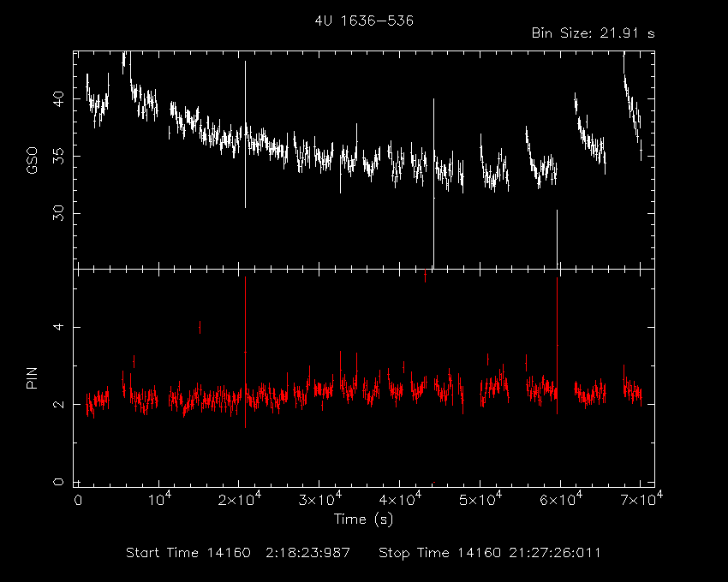Click the x-axis tick label 2×10^4
728x582 pixels.
click(240, 499)
